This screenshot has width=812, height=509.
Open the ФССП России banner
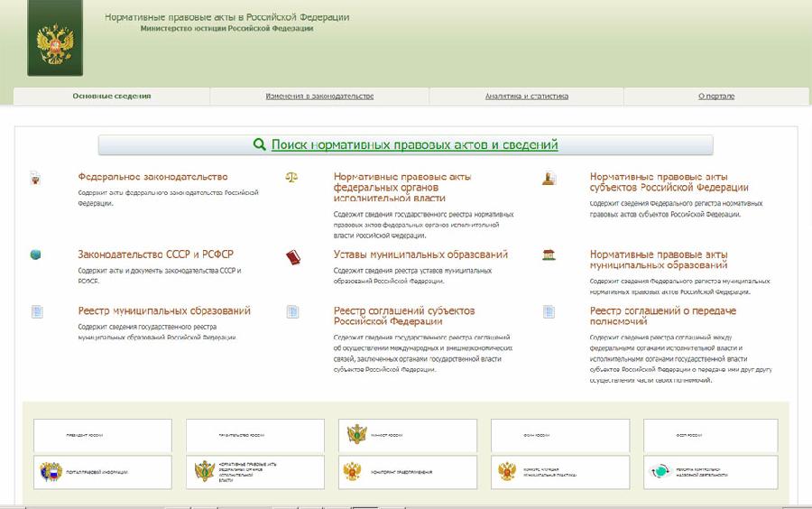click(711, 436)
